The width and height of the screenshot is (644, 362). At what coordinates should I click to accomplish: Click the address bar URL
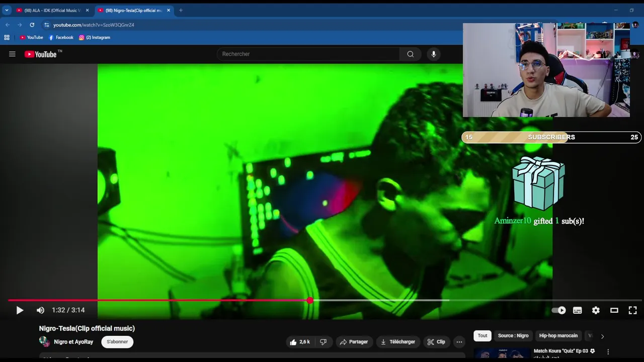click(94, 25)
